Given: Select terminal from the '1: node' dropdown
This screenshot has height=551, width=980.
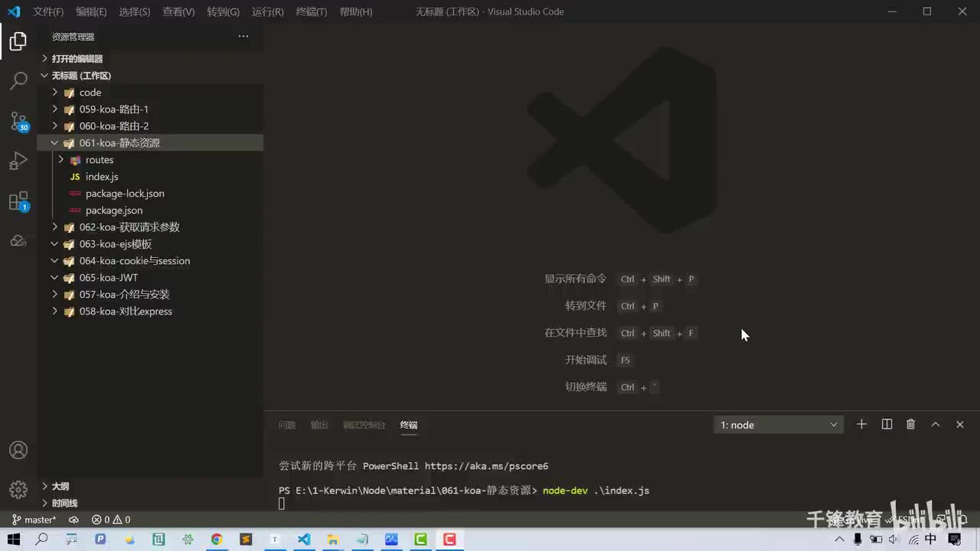Looking at the screenshot, I should click(x=779, y=425).
